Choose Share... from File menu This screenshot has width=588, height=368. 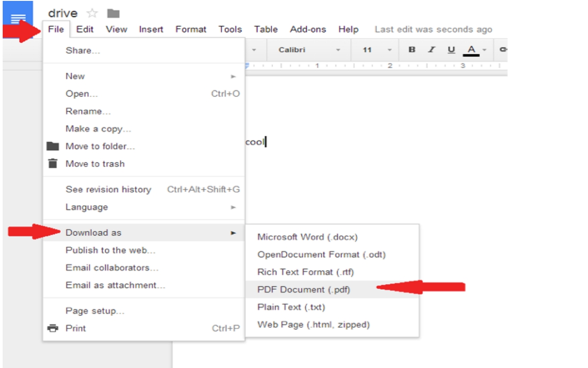point(144,51)
